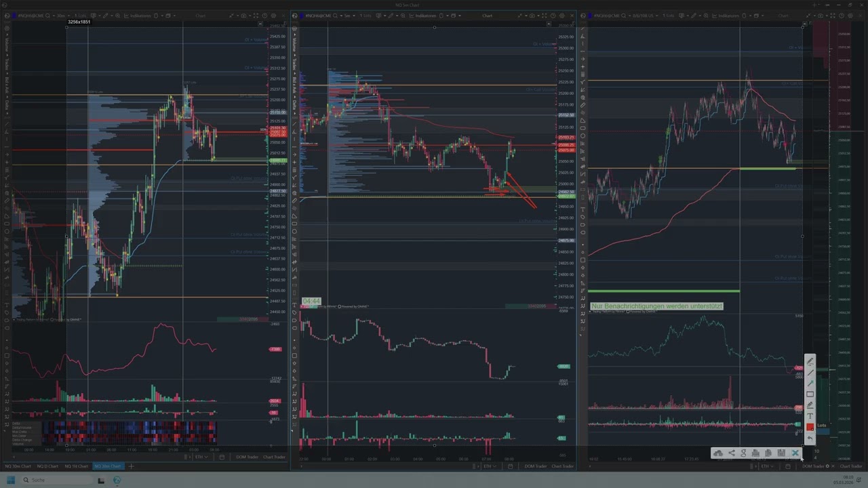Viewport: 868px width, 488px height.
Task: Open the calendar icon in left chart footer
Action: (x=222, y=457)
